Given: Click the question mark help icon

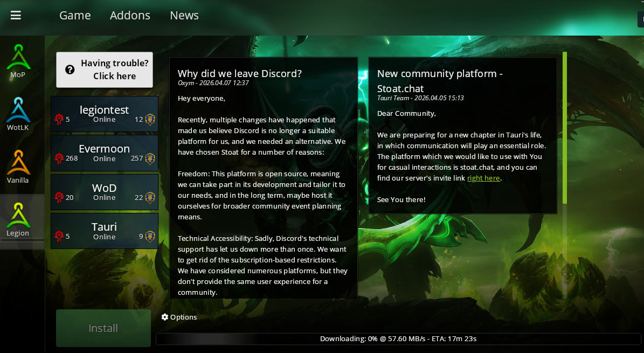Looking at the screenshot, I should [70, 70].
